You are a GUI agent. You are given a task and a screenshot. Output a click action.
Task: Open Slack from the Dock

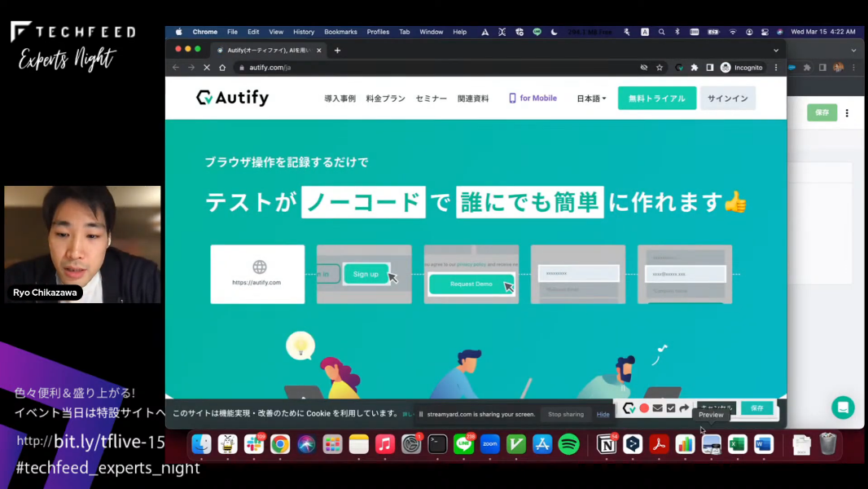point(254,444)
